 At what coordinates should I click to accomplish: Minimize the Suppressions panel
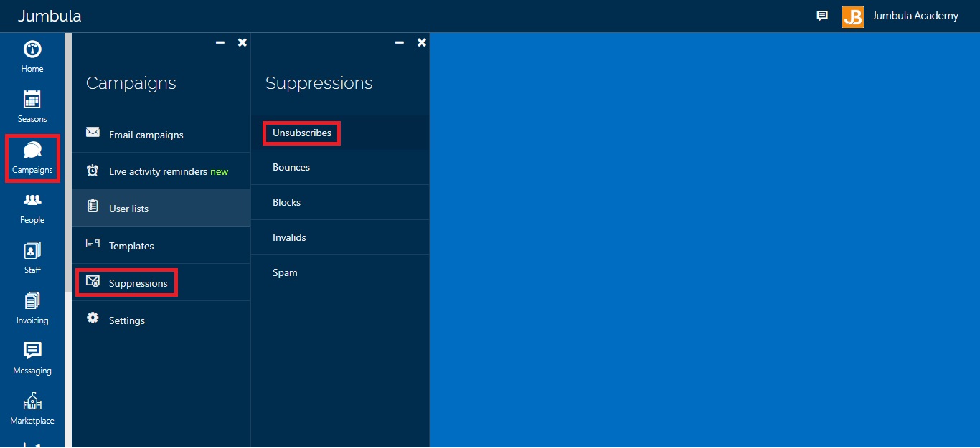coord(400,42)
